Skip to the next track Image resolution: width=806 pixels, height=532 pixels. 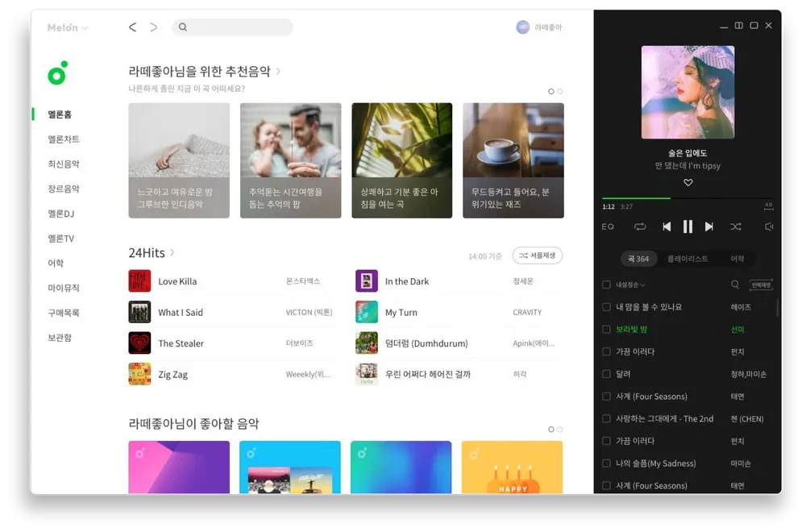[708, 227]
